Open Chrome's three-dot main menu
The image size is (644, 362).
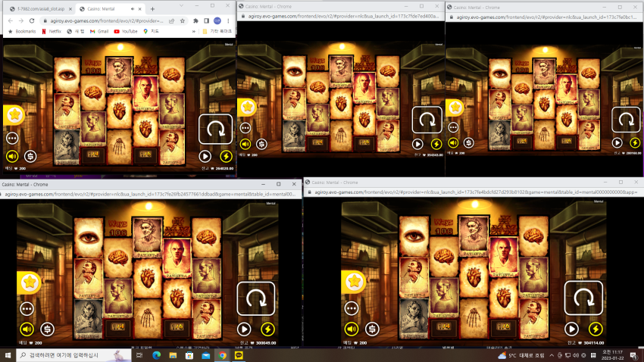(x=228, y=21)
